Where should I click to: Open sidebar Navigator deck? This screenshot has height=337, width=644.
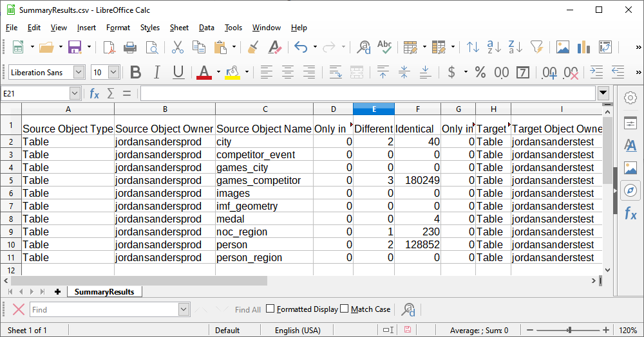pyautogui.click(x=630, y=190)
